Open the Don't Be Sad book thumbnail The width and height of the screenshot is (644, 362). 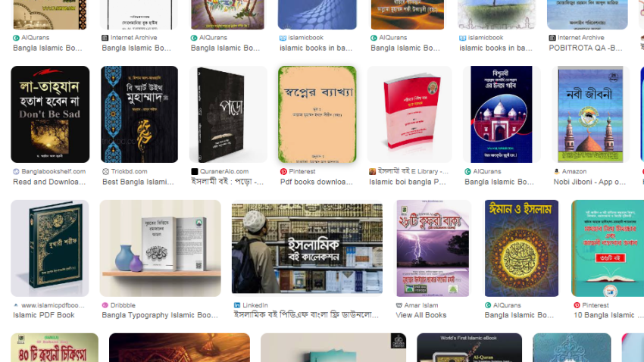pos(50,114)
